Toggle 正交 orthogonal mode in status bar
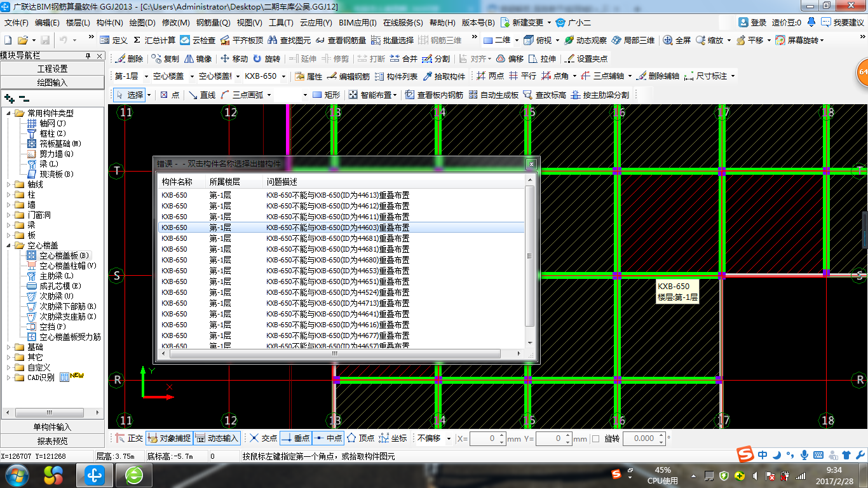Screen dimensions: 868x488 point(129,438)
